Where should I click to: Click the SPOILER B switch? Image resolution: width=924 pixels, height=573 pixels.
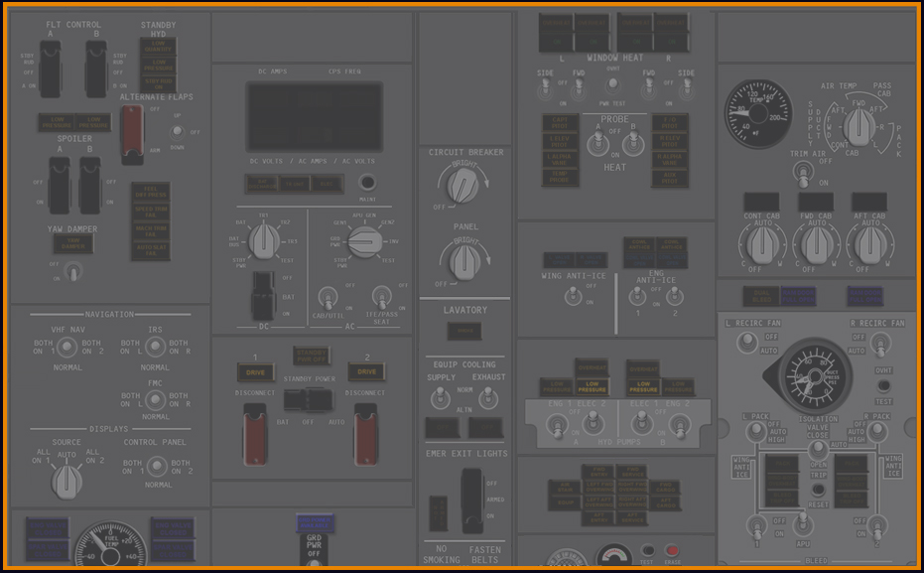point(89,183)
